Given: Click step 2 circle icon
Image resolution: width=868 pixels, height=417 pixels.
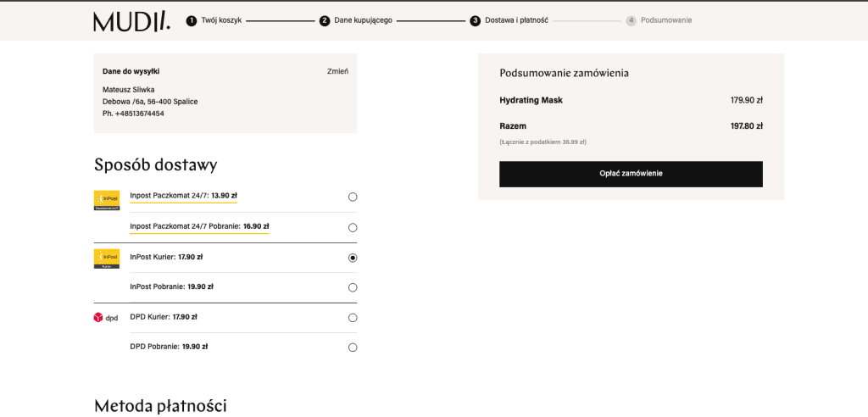Looking at the screenshot, I should coord(325,20).
